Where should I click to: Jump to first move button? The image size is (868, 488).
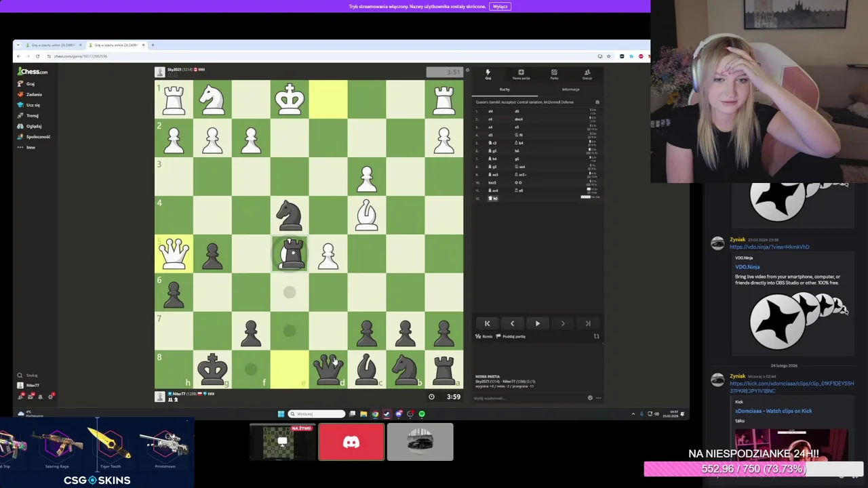(487, 323)
